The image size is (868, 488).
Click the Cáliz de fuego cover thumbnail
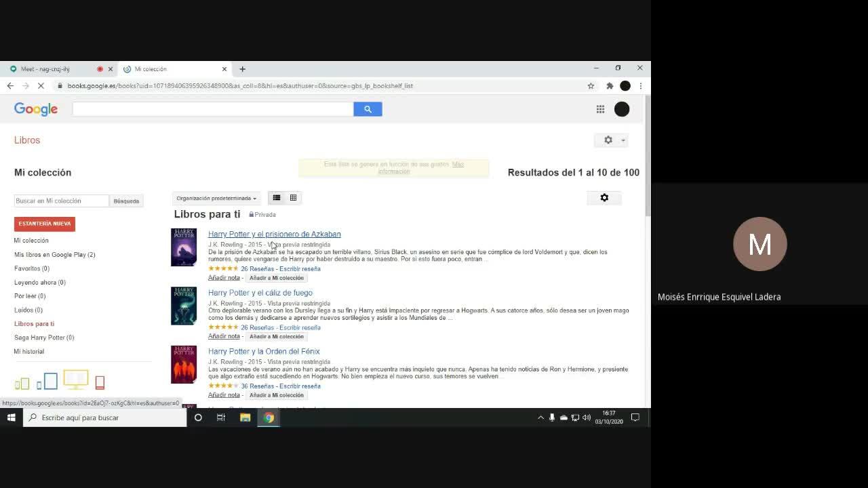tap(184, 306)
